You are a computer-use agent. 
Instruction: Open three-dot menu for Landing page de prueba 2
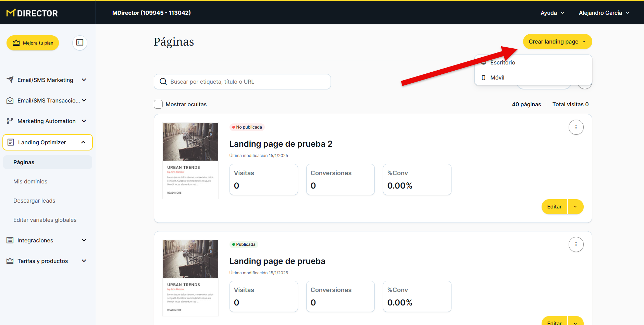[x=576, y=127]
